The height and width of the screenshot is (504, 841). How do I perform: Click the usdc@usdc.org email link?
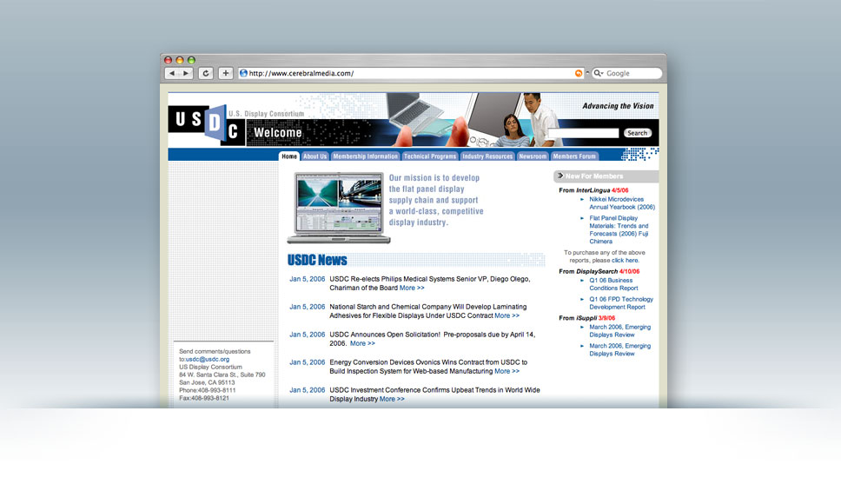click(x=208, y=360)
